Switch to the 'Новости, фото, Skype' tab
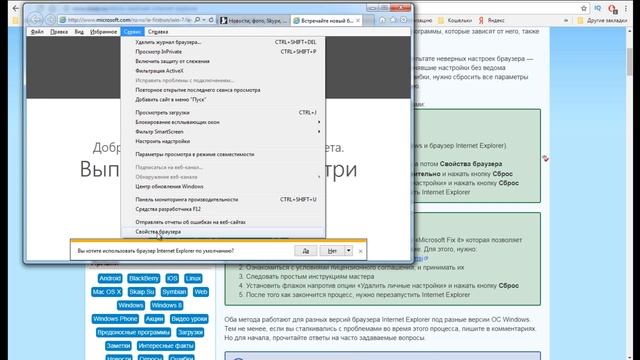Screen dimensions: 640x360 254,20
